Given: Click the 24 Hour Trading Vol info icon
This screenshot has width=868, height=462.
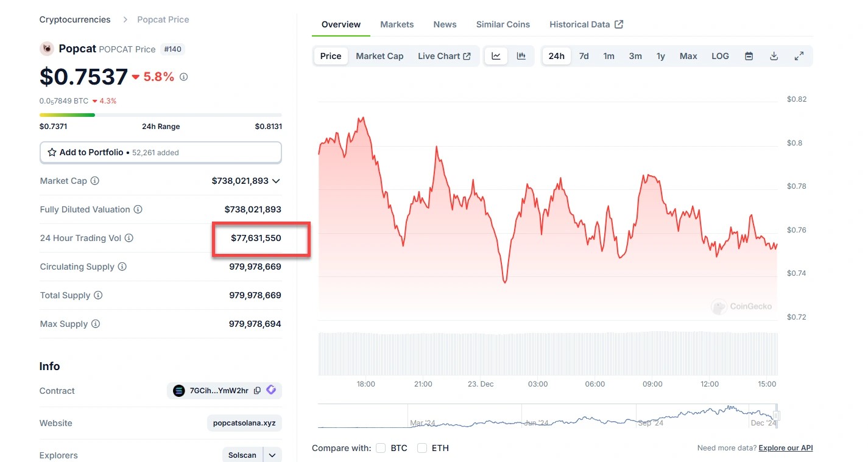Looking at the screenshot, I should pyautogui.click(x=129, y=238).
